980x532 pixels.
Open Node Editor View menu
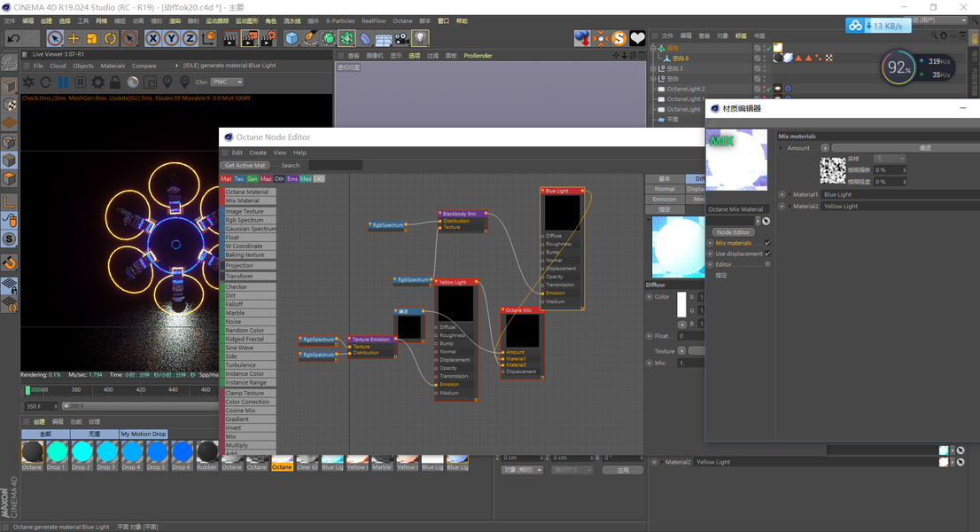point(280,153)
